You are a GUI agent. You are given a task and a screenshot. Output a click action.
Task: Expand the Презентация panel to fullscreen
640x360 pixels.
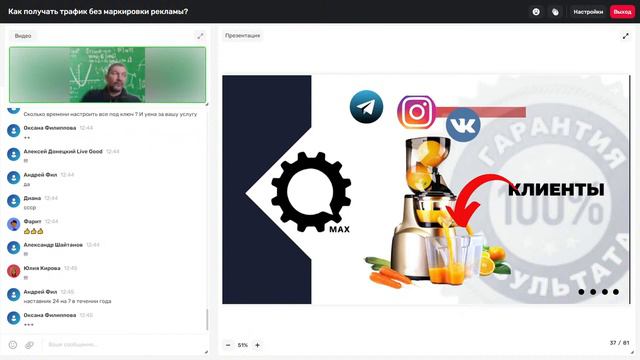click(625, 36)
